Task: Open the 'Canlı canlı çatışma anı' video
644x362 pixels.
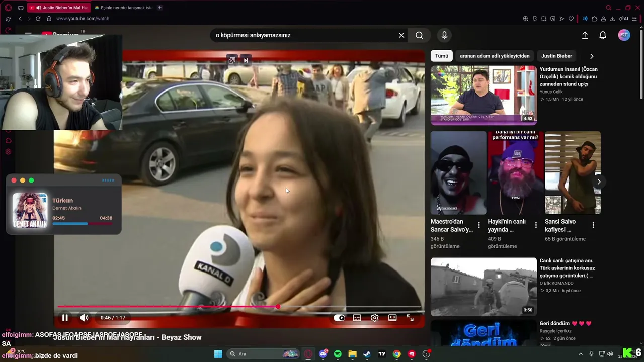Action: tap(567, 268)
